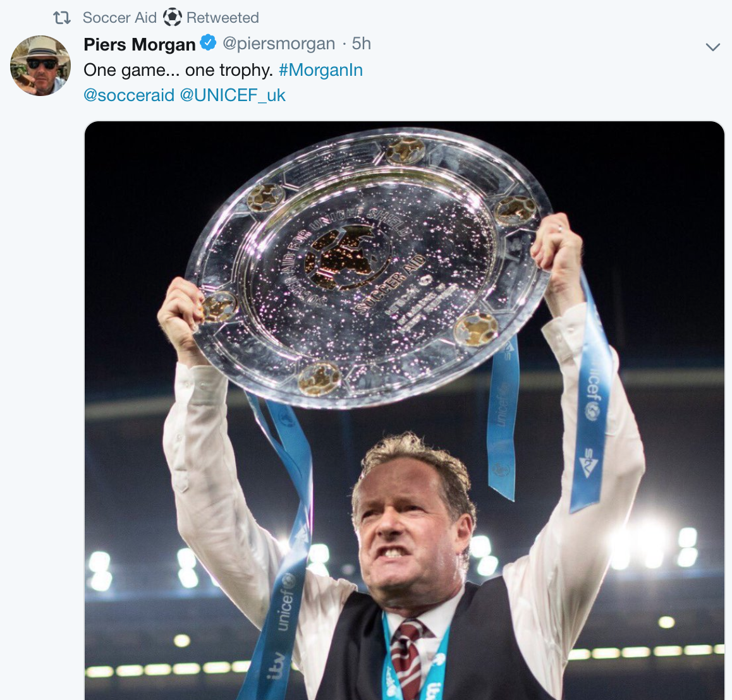Image resolution: width=732 pixels, height=700 pixels.
Task: Expand the tweet options chevron
Action: coord(712,47)
